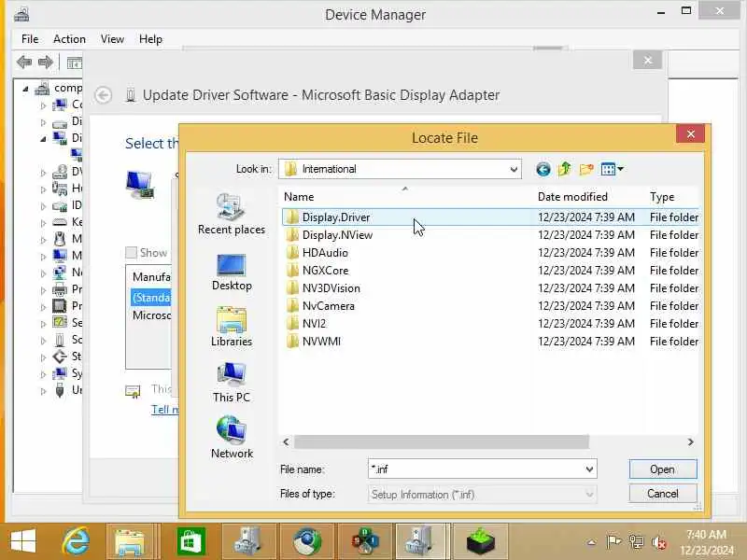Collapse the Display adapters tree node

(x=43, y=138)
